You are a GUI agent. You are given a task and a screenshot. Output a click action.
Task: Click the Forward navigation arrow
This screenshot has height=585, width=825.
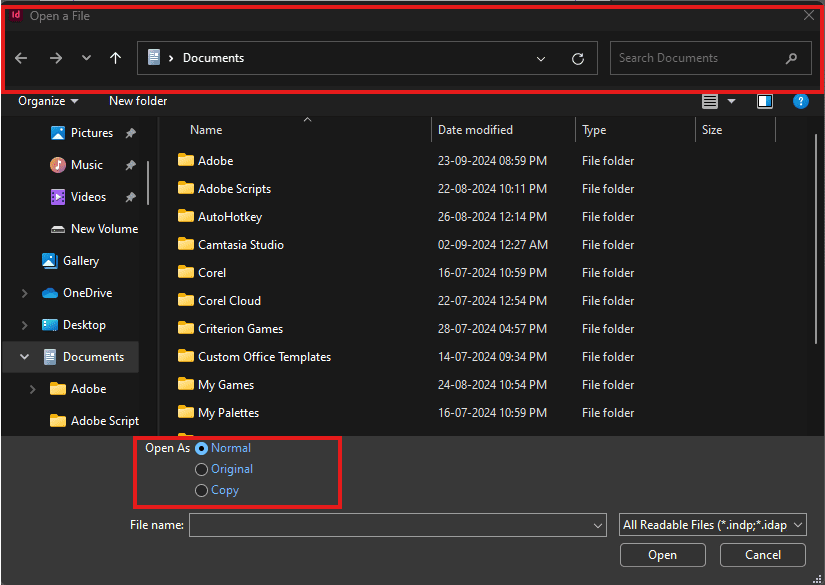click(56, 58)
